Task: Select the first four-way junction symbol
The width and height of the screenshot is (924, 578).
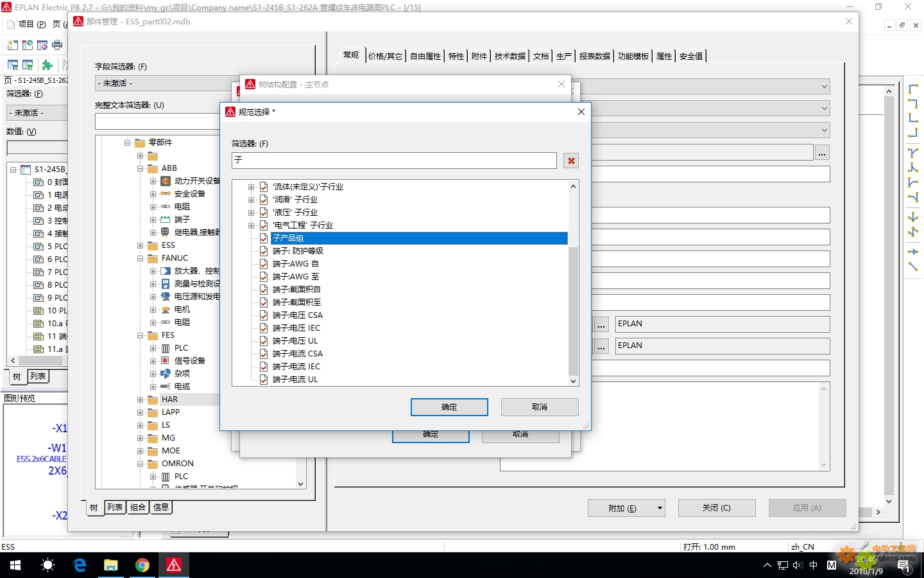Action: (x=913, y=217)
